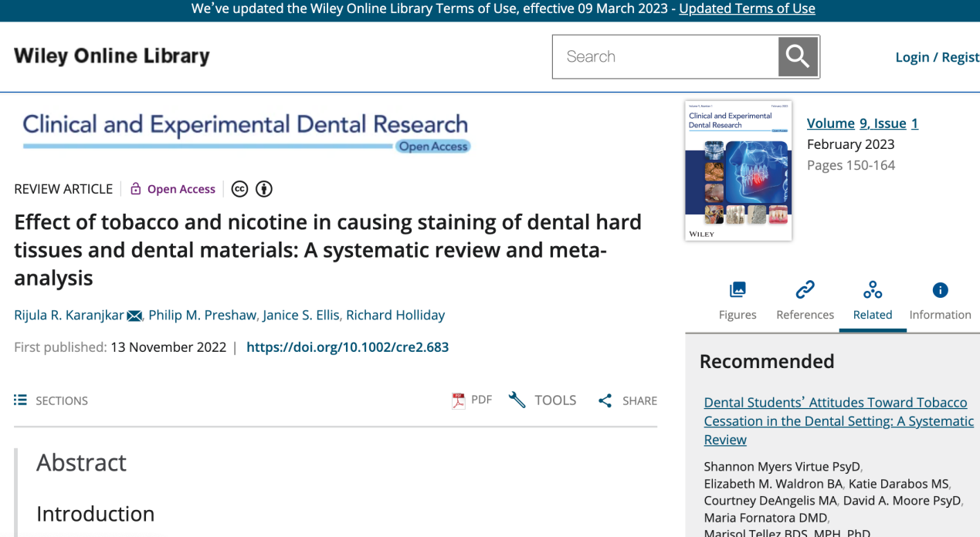Click the search magnifying glass button
This screenshot has width=980, height=537.
point(798,56)
